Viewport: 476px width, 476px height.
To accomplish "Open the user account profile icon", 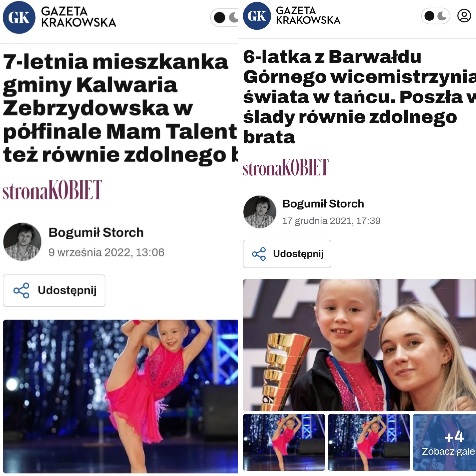I will (x=464, y=16).
